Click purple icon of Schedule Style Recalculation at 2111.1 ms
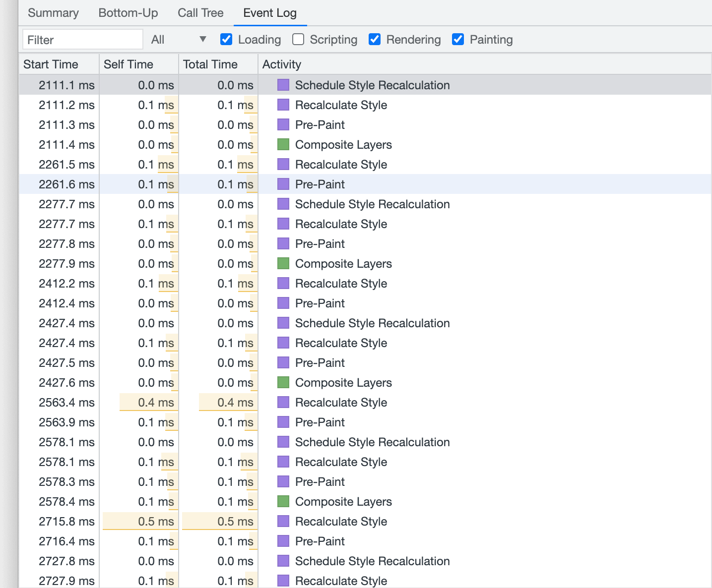Image resolution: width=712 pixels, height=588 pixels. (283, 85)
